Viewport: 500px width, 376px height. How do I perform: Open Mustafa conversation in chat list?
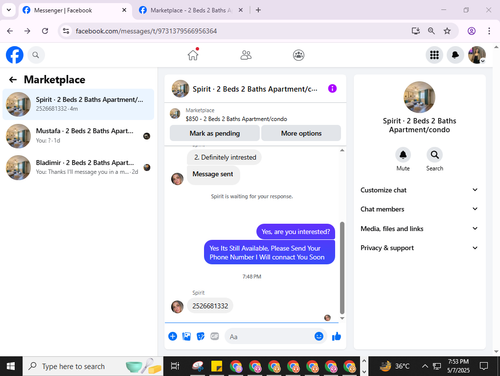[x=78, y=136]
